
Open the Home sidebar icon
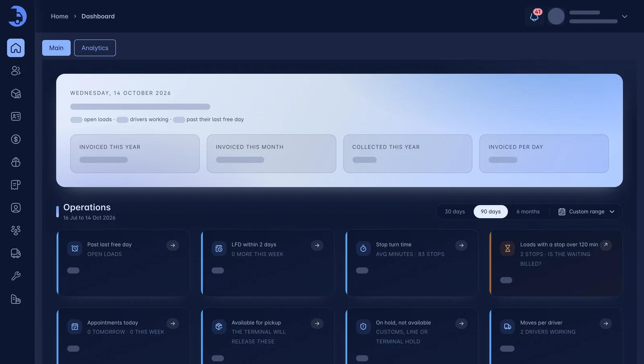coord(16,48)
